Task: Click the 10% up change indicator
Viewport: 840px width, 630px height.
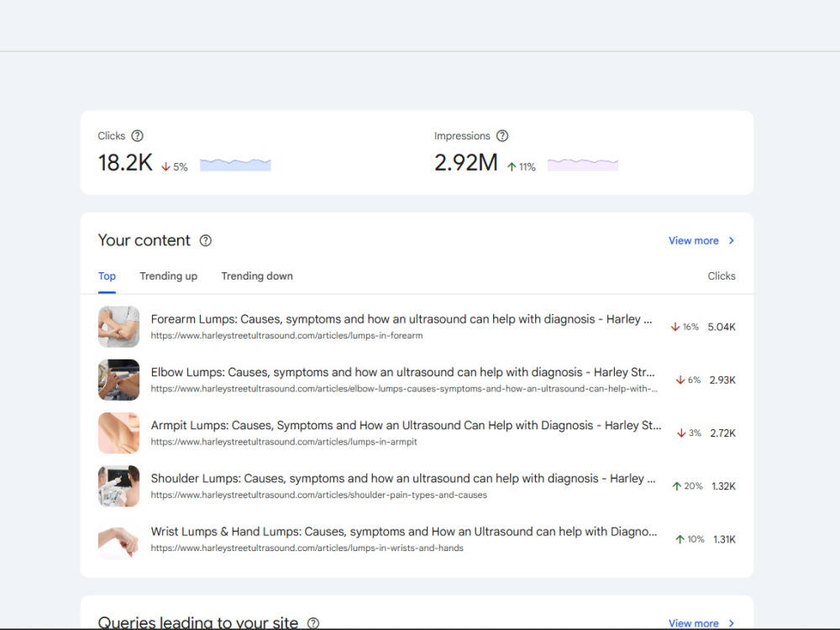Action: pos(690,539)
